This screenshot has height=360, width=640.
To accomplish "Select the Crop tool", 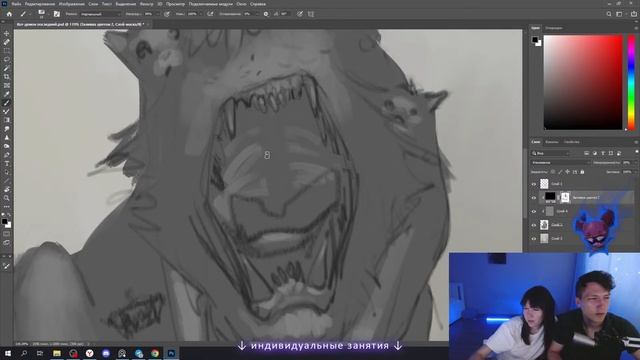I will pyautogui.click(x=7, y=77).
